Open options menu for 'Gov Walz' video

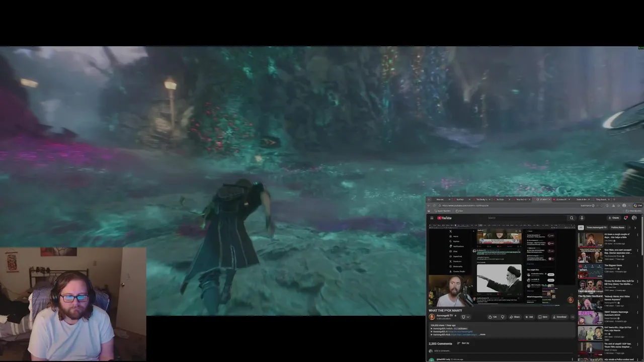pyautogui.click(x=637, y=250)
